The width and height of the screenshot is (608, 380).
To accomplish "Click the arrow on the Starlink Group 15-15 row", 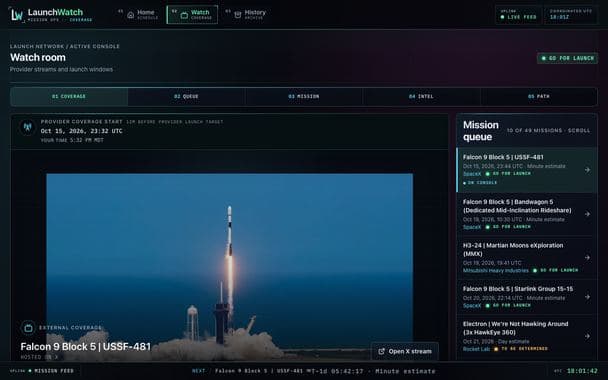I will coord(587,297).
